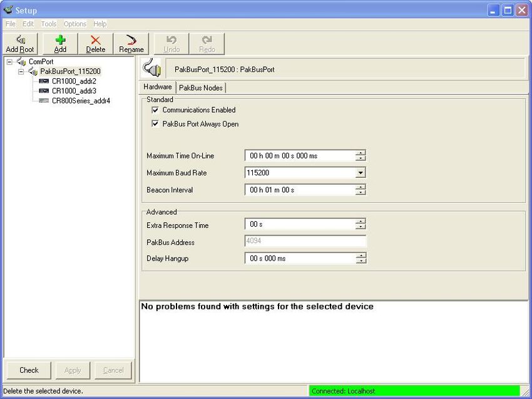Click 'PakBusPort_115200 : PakBusPort' header text

[x=225, y=70]
